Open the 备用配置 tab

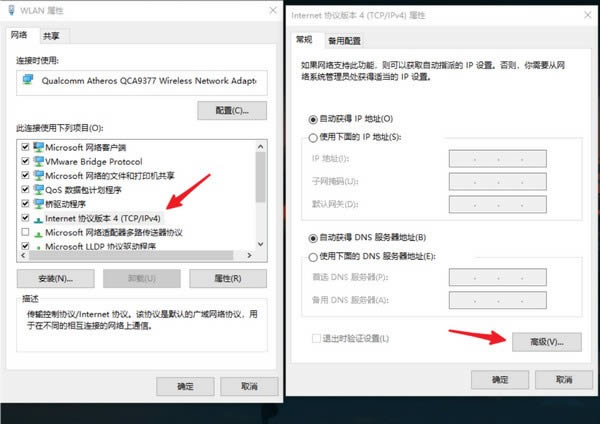pyautogui.click(x=344, y=40)
